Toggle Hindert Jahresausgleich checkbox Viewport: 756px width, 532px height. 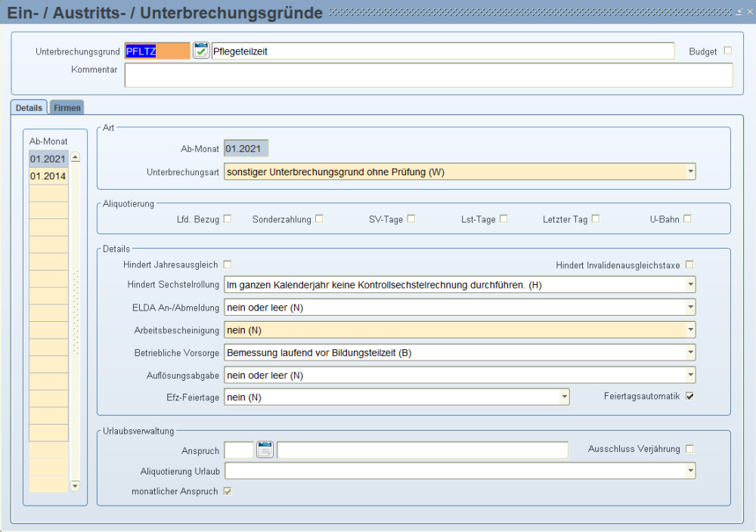click(228, 264)
